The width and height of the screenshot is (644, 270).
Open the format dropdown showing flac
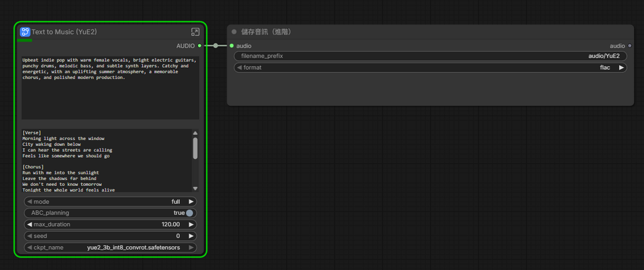430,67
